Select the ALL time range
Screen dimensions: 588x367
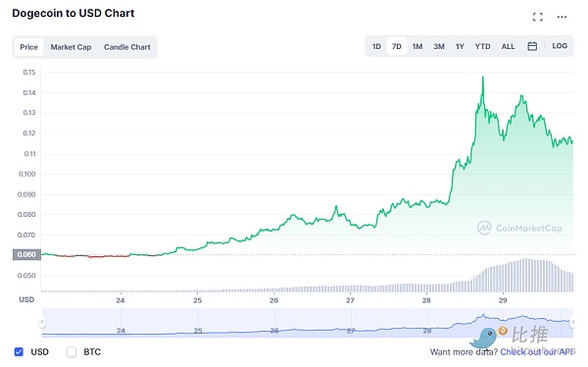508,46
